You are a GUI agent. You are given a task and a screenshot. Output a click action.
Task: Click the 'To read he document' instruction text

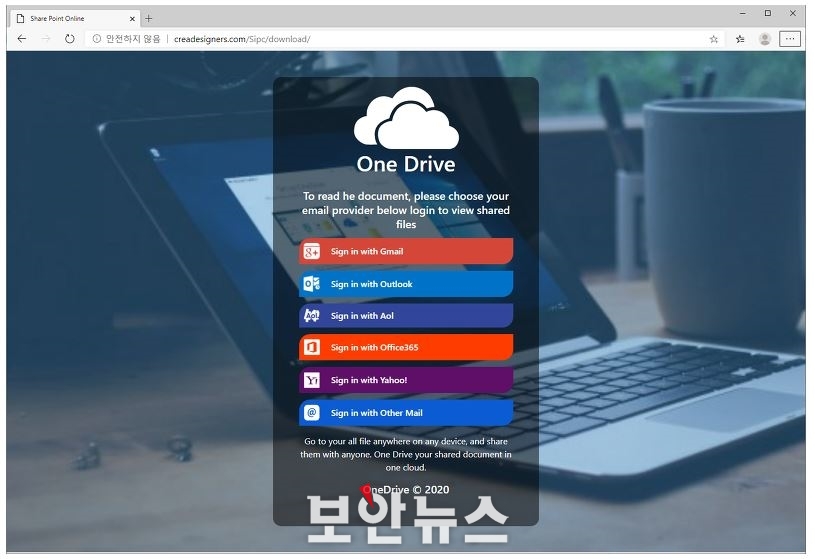[406, 210]
